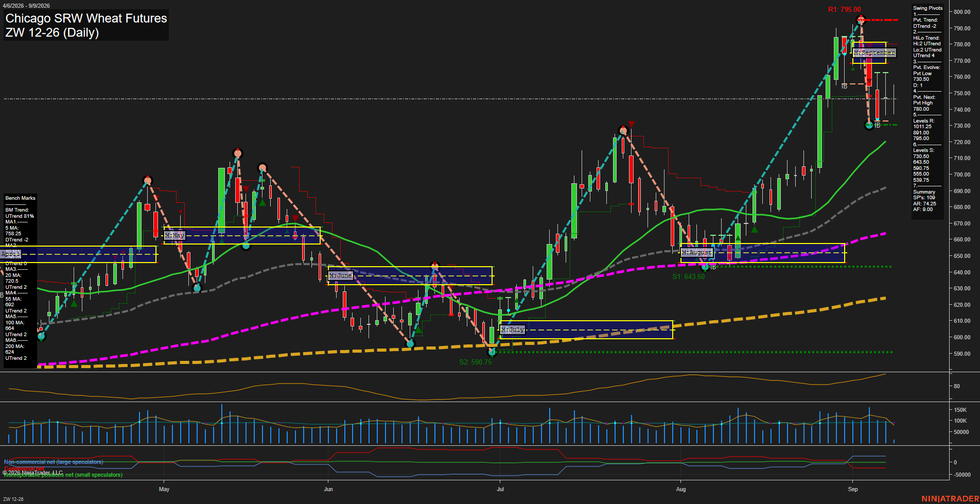Image resolution: width=980 pixels, height=504 pixels.
Task: Click the 800.00 price axis label
Action: pos(962,12)
